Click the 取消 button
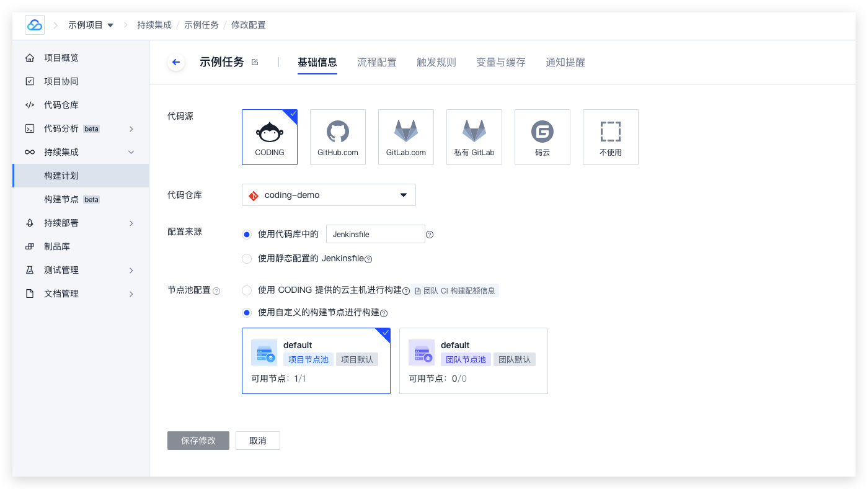868x489 pixels. click(258, 441)
